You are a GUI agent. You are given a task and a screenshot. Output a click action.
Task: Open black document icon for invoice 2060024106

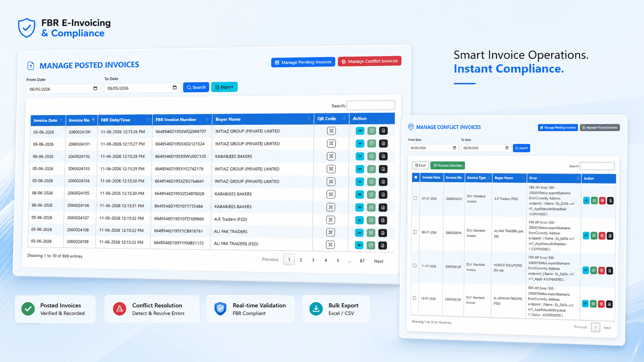(x=383, y=207)
